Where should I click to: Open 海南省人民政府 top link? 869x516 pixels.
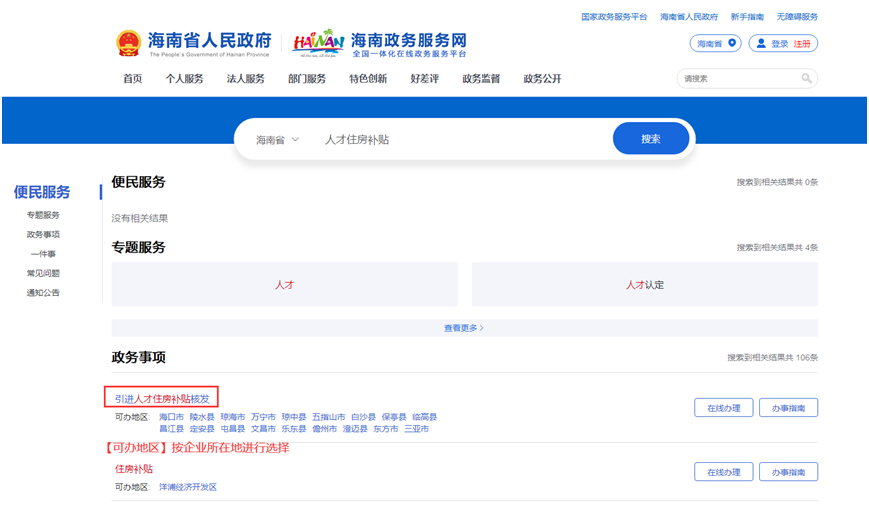689,17
